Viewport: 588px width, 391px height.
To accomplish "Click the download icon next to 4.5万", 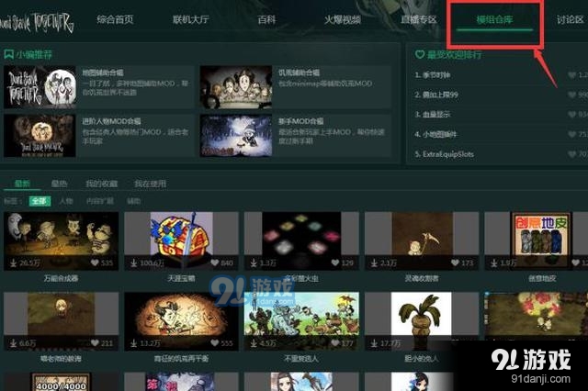I will (x=254, y=343).
